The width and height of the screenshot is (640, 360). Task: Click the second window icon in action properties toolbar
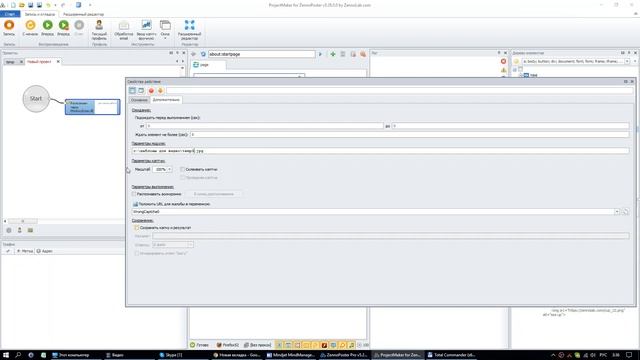141,91
